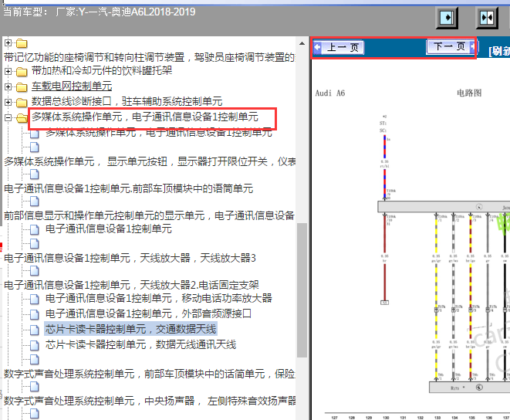This screenshot has height=420, width=510.
Task: Open 数字式声音处理系统控制单元，前部车顶模块中的话筒单元 entry
Action: tap(149, 374)
